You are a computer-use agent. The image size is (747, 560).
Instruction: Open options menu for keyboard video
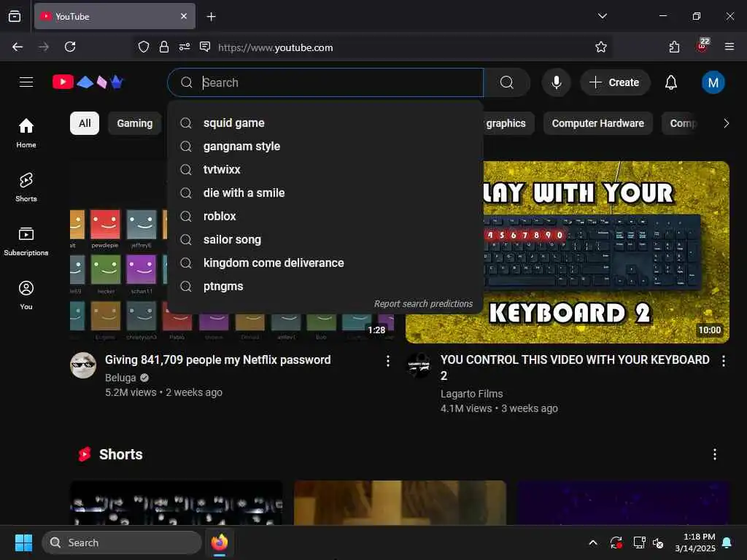(723, 361)
